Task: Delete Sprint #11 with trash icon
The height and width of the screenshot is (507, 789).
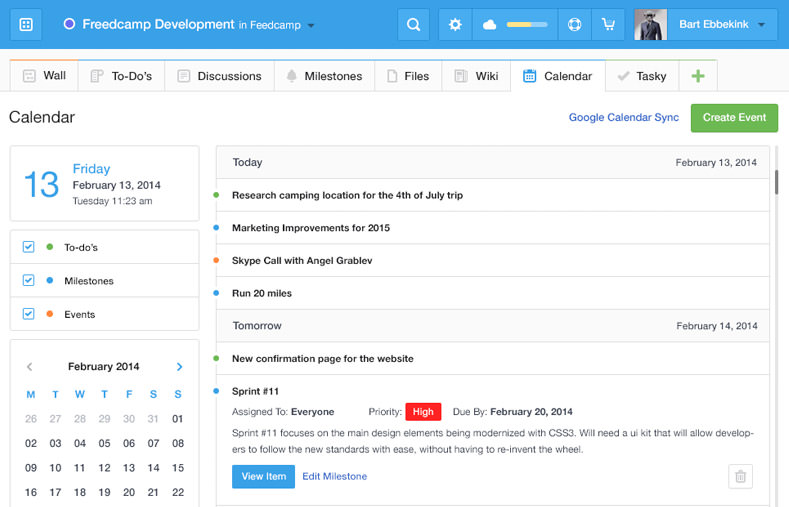Action: (x=740, y=477)
